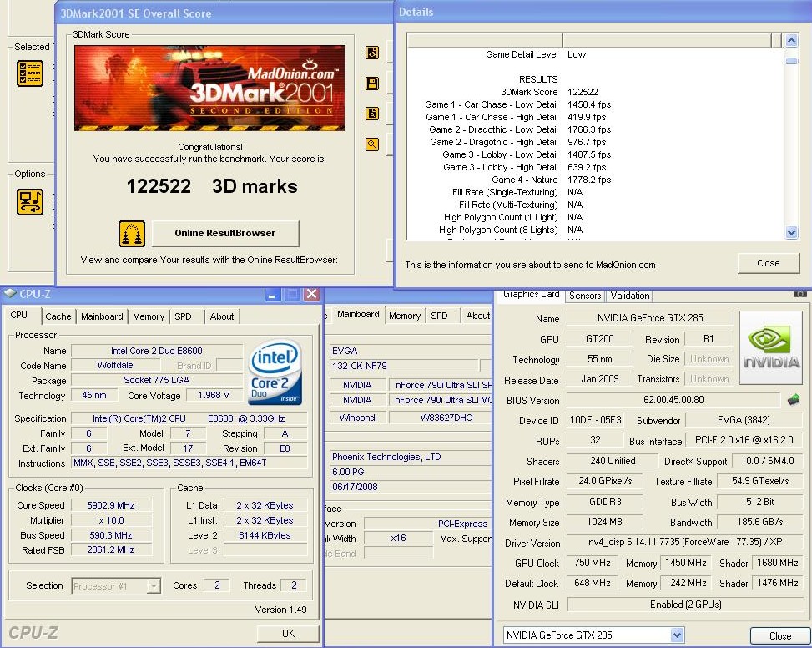This screenshot has height=648, width=812.
Task: Click the yellow icon beside Online ResultBrowser
Action: [132, 234]
